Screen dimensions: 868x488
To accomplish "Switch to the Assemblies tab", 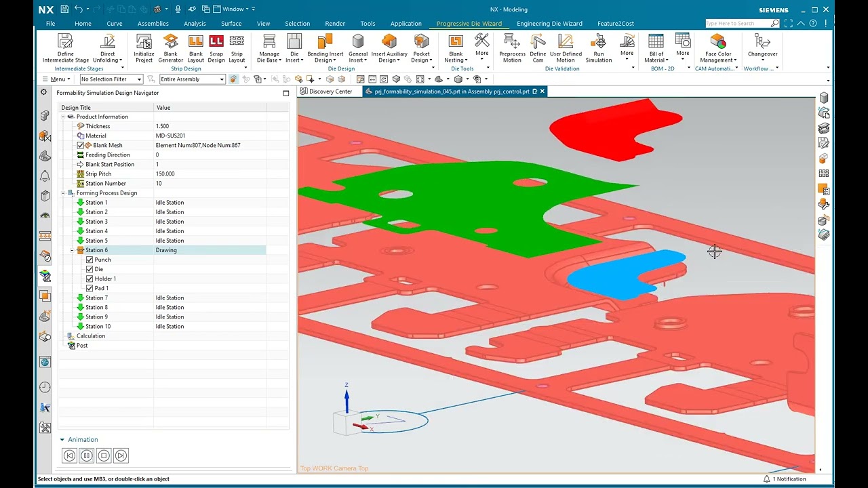I will (x=153, y=24).
